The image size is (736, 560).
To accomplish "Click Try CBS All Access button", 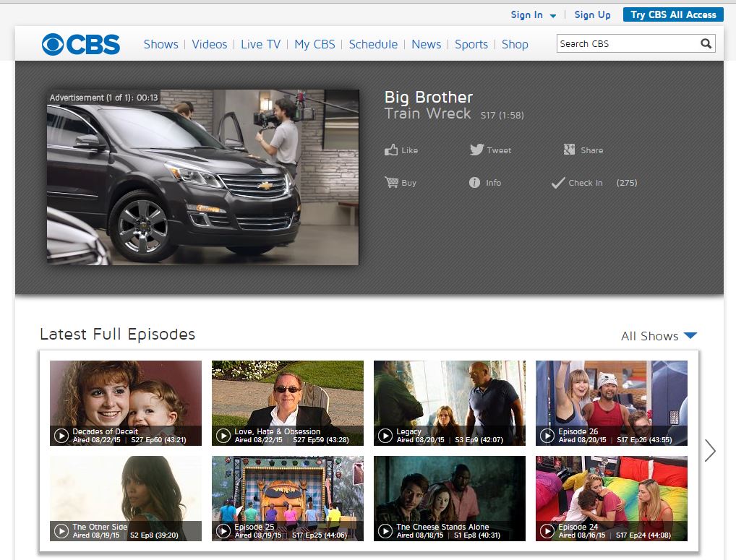I will [673, 14].
